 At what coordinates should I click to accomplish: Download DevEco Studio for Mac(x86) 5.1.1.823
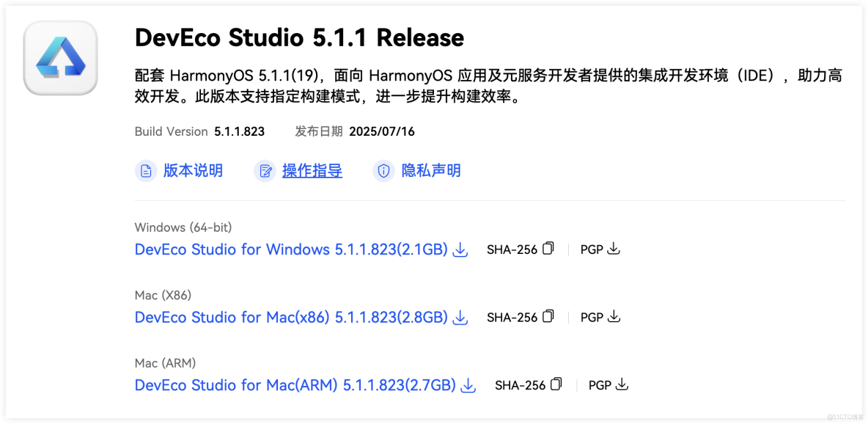tap(290, 317)
